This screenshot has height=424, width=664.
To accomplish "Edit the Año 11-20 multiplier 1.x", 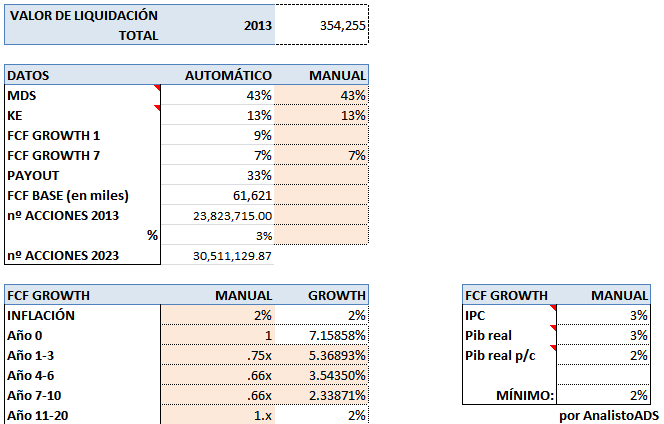I will (218, 415).
